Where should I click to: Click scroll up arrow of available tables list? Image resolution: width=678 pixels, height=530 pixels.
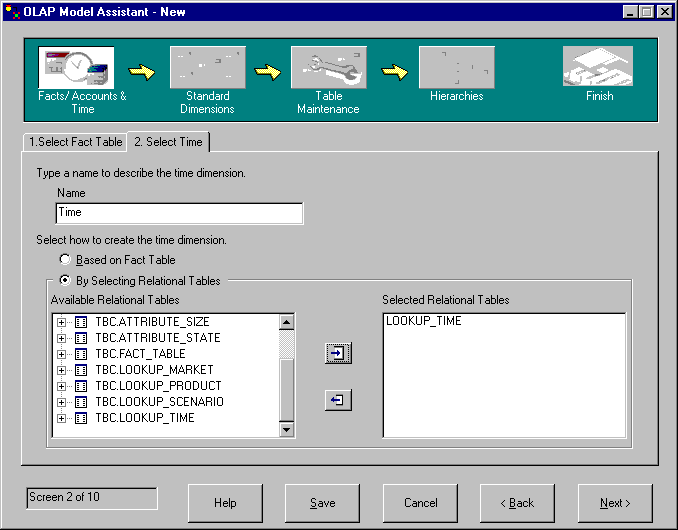click(x=287, y=322)
